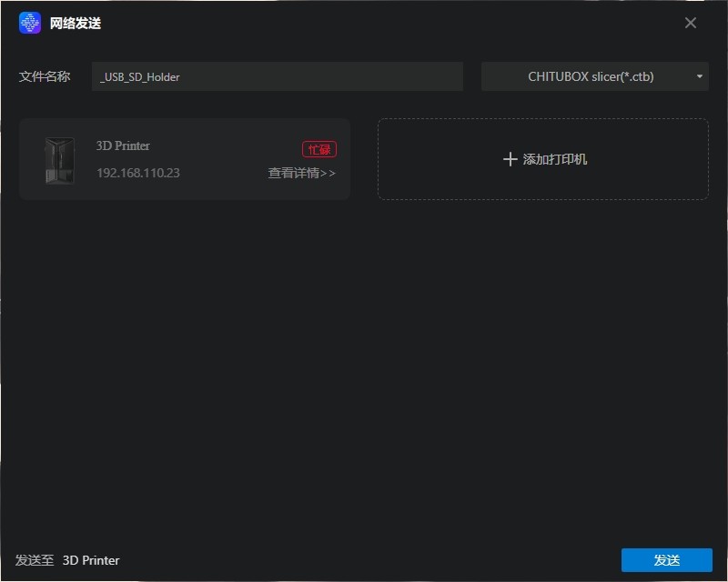The image size is (728, 582).
Task: Click the 文件名称 label
Action: 45,76
